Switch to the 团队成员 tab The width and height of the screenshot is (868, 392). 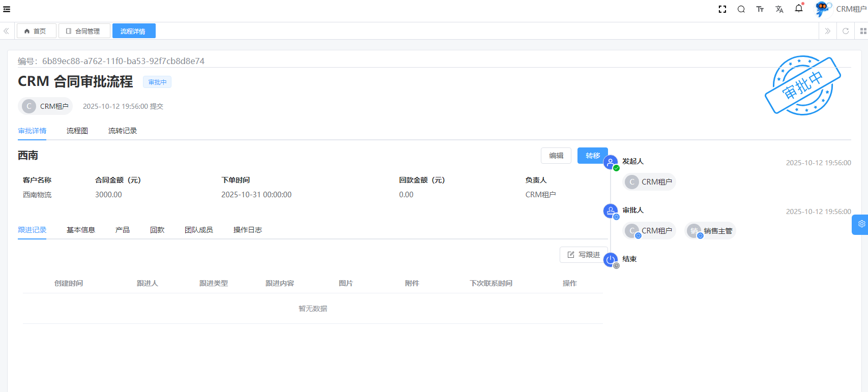[x=198, y=230]
